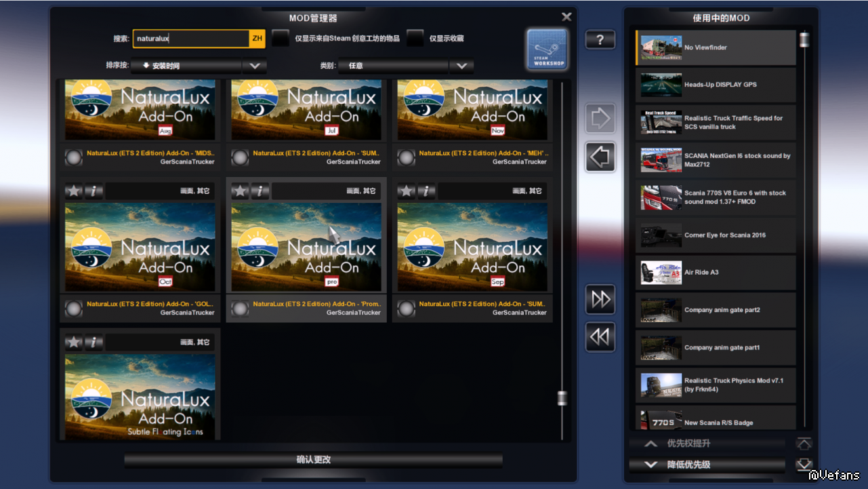Viewport: 868px width, 489px height.
Task: Raise priority with 优先权提升
Action: (707, 444)
